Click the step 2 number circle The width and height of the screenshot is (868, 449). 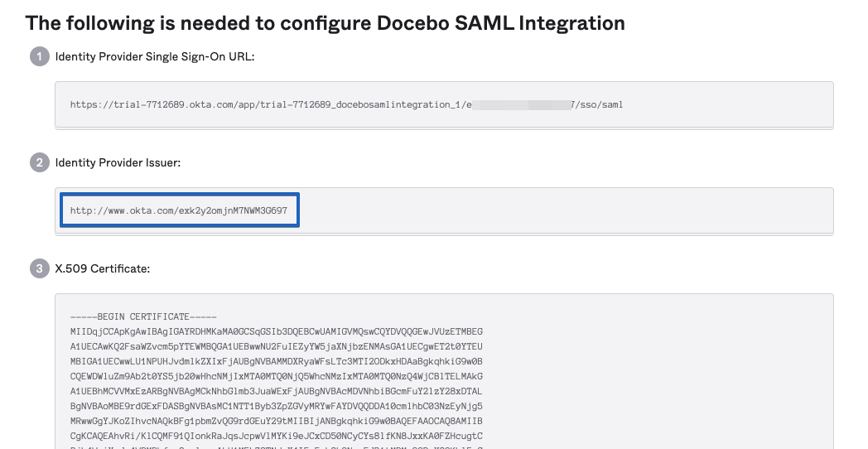pos(39,162)
